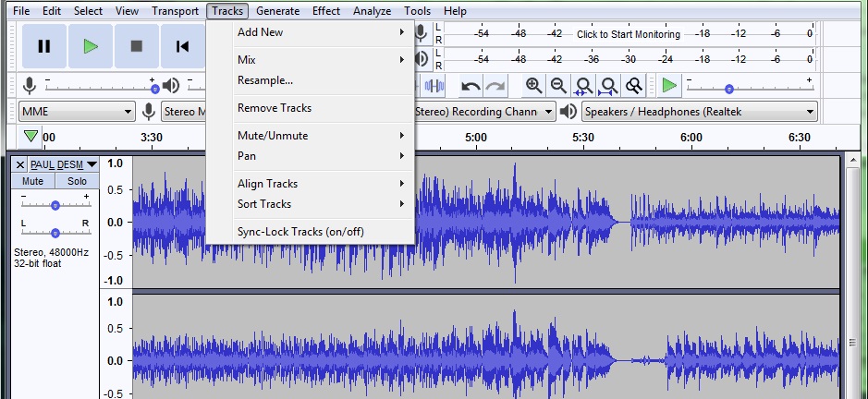Click the Undo arrow icon

point(471,86)
